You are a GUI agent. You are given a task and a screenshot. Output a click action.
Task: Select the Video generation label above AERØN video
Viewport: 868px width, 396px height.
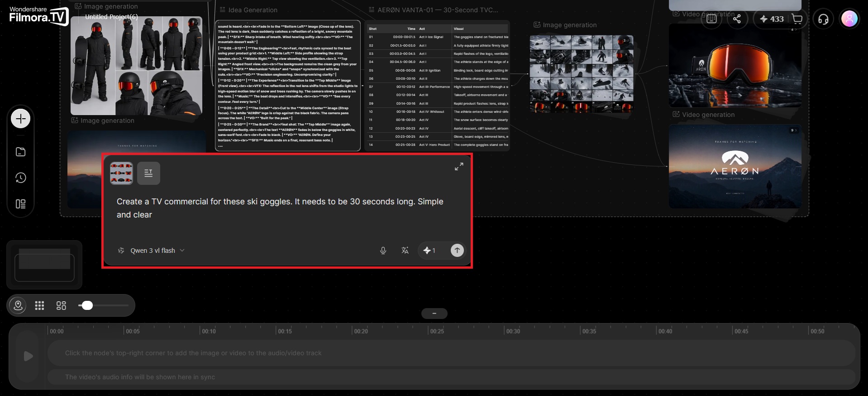point(708,115)
